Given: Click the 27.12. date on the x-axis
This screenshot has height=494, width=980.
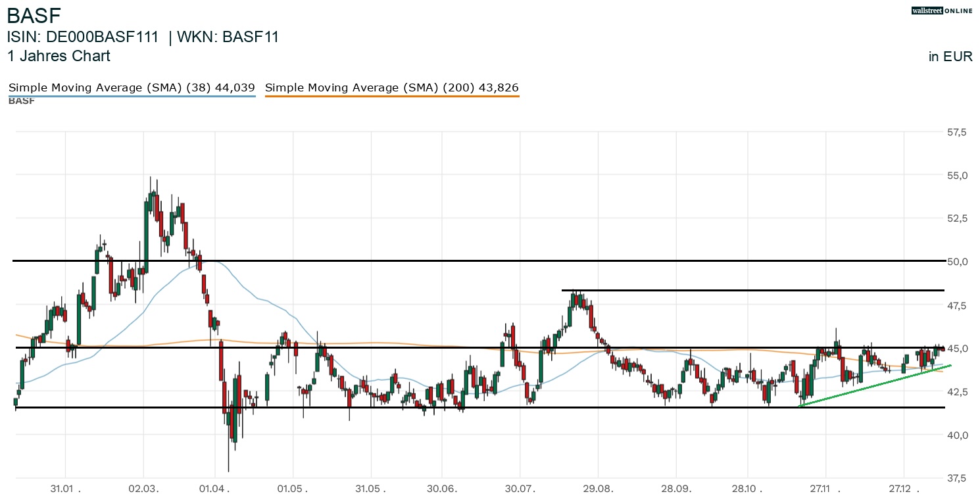Looking at the screenshot, I should 904,489.
